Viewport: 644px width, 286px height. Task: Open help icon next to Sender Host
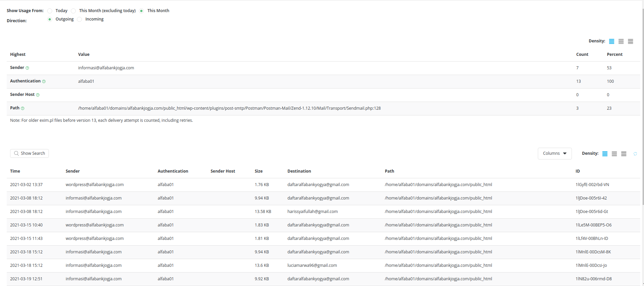click(x=38, y=95)
